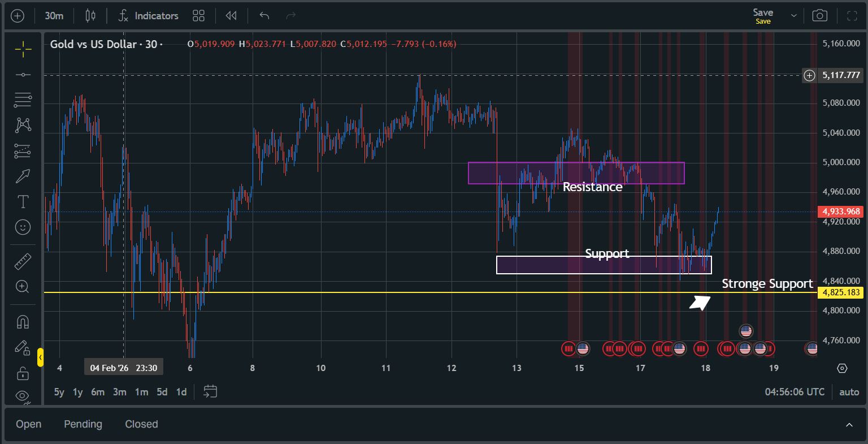Toggle lock all drawing tools
Screen dimensions: 868x444
[x=23, y=373]
